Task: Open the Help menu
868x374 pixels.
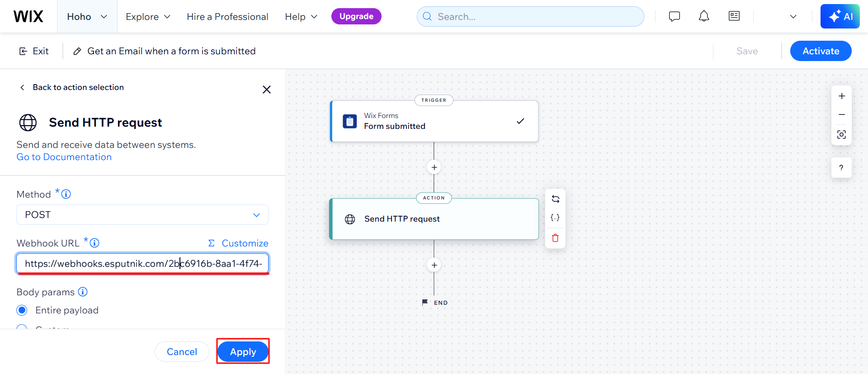Action: pos(301,17)
